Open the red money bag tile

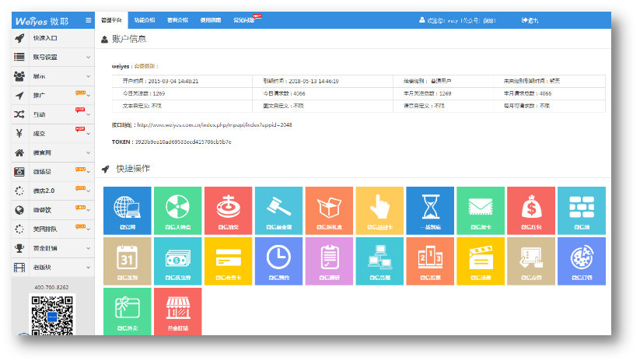point(531,211)
